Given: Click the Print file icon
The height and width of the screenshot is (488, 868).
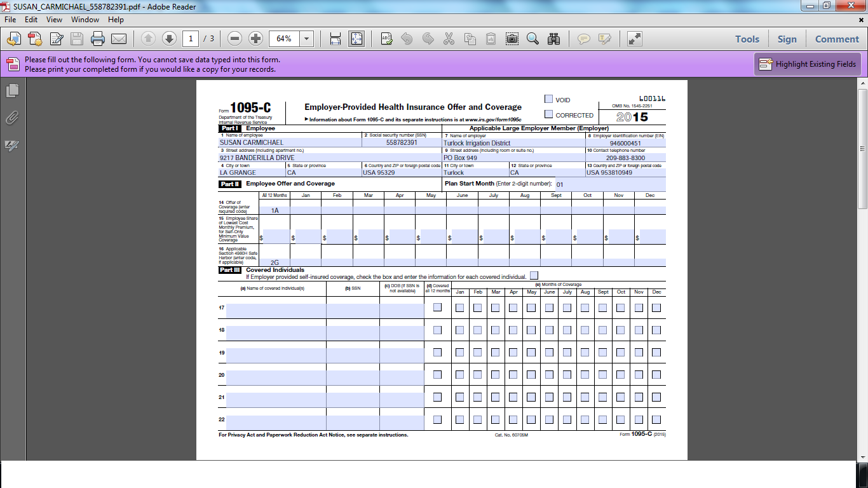Looking at the screenshot, I should [x=97, y=39].
